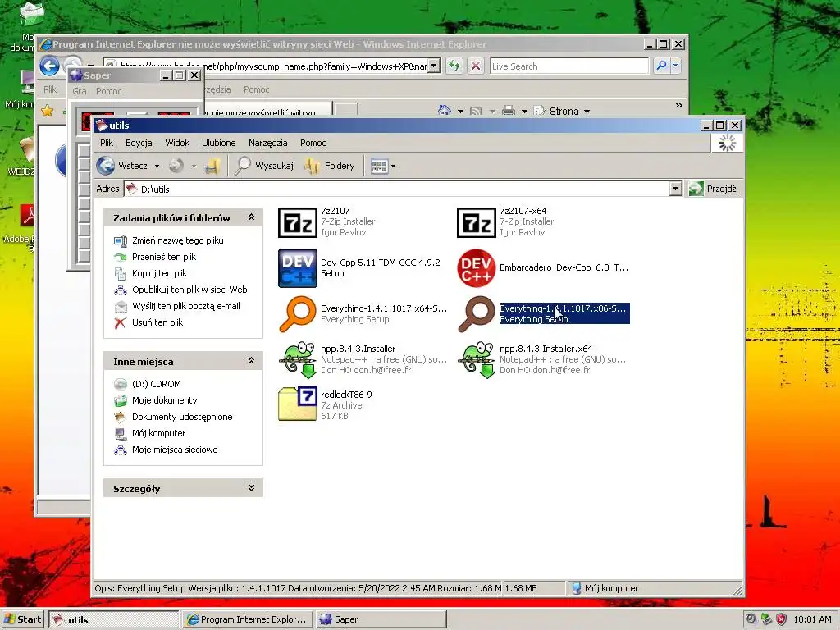Select the npp.8.4.3.Installer chameleon icon
This screenshot has width=840, height=630.
click(297, 359)
